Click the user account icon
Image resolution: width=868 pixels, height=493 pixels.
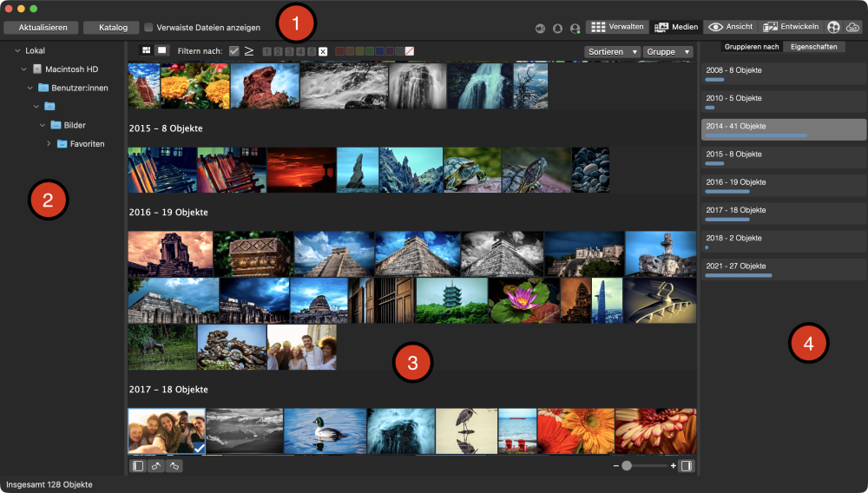click(575, 28)
